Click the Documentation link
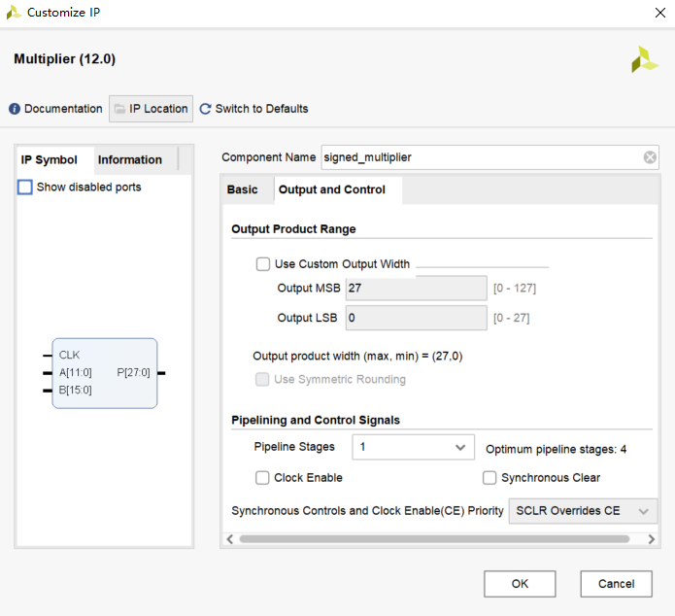The image size is (675, 616). pos(63,109)
